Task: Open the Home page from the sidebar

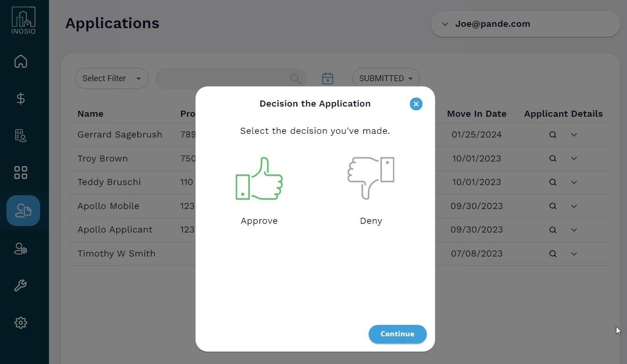Action: 21,61
